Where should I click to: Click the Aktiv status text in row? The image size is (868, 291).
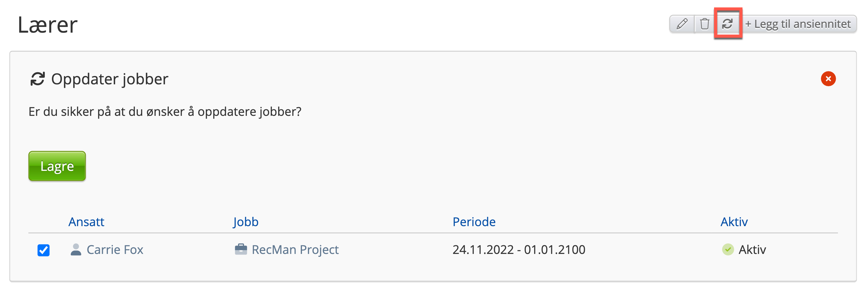[x=752, y=250]
